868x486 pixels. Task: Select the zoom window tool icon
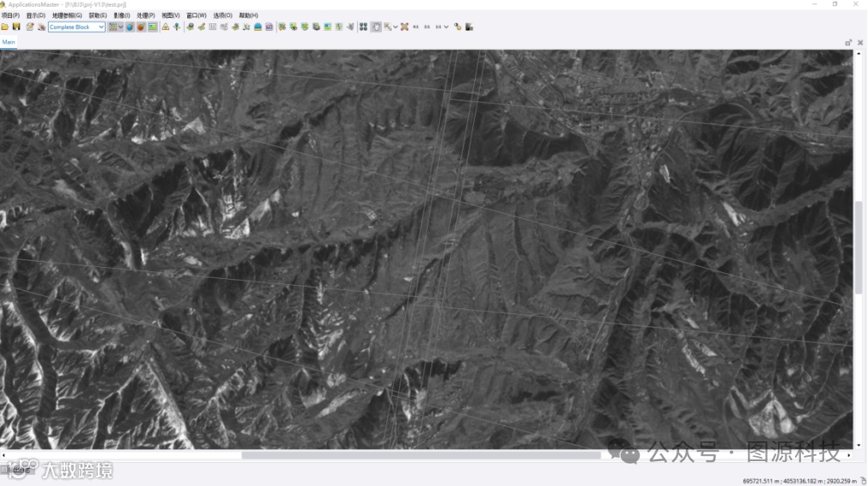tap(387, 27)
